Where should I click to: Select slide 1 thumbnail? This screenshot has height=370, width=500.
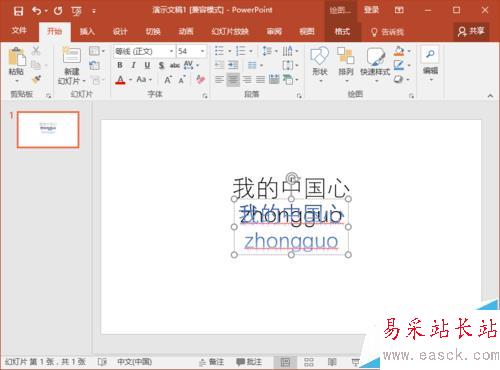coord(48,129)
